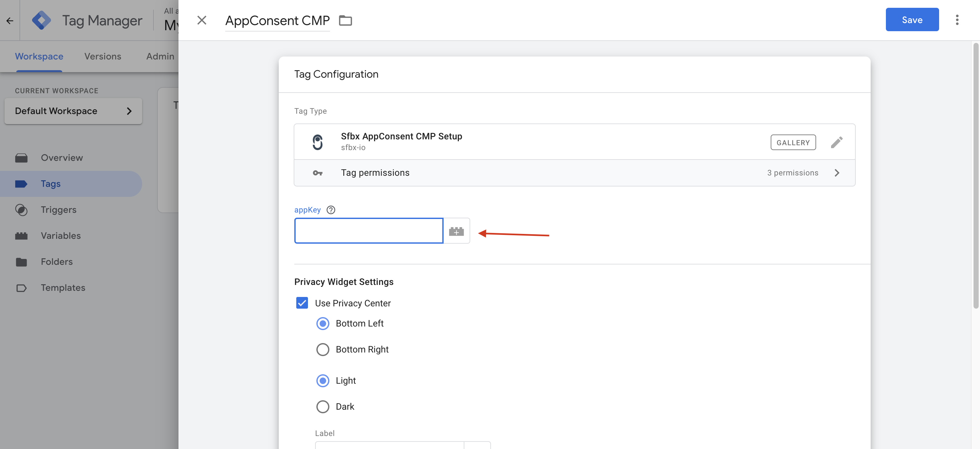Open the appKey help tooltip icon
The width and height of the screenshot is (980, 449).
pos(331,210)
